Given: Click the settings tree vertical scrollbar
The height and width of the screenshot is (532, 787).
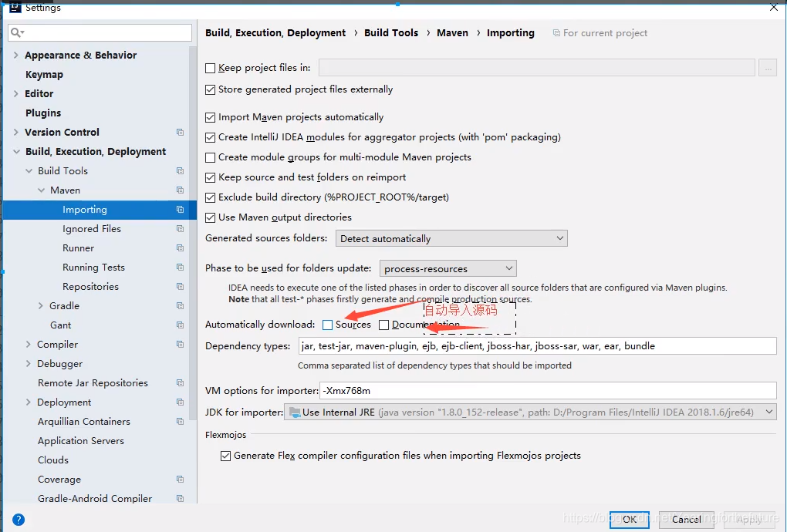Looking at the screenshot, I should tap(193, 233).
